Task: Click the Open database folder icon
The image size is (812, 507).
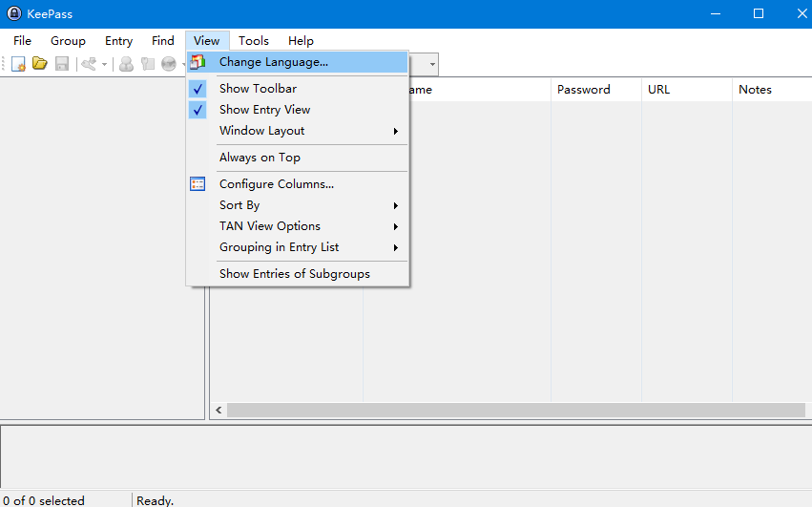Action: [40, 63]
